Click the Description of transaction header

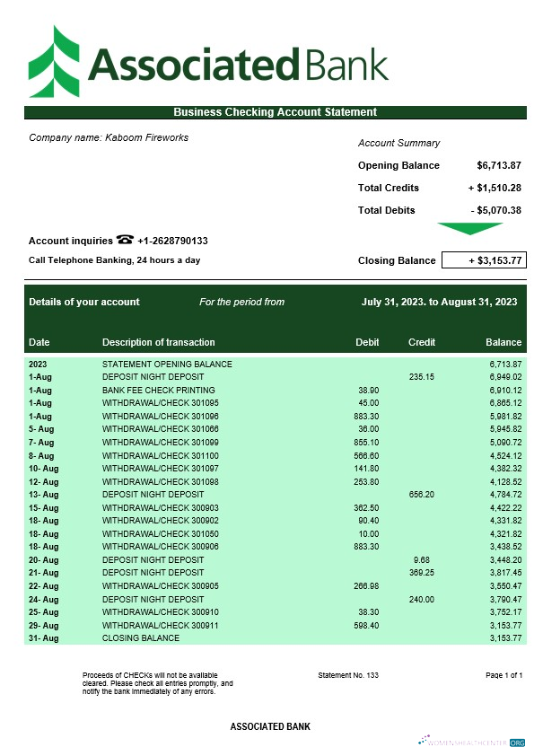tap(159, 342)
